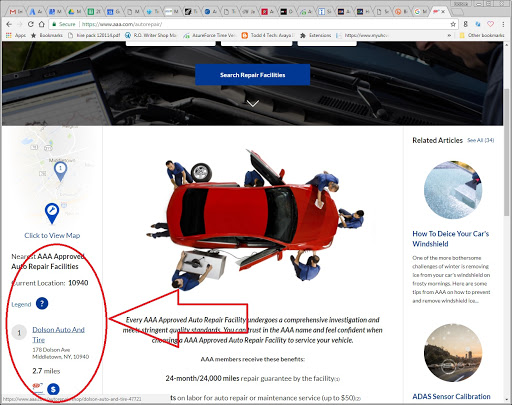Close the active AAA tab

[443, 12]
